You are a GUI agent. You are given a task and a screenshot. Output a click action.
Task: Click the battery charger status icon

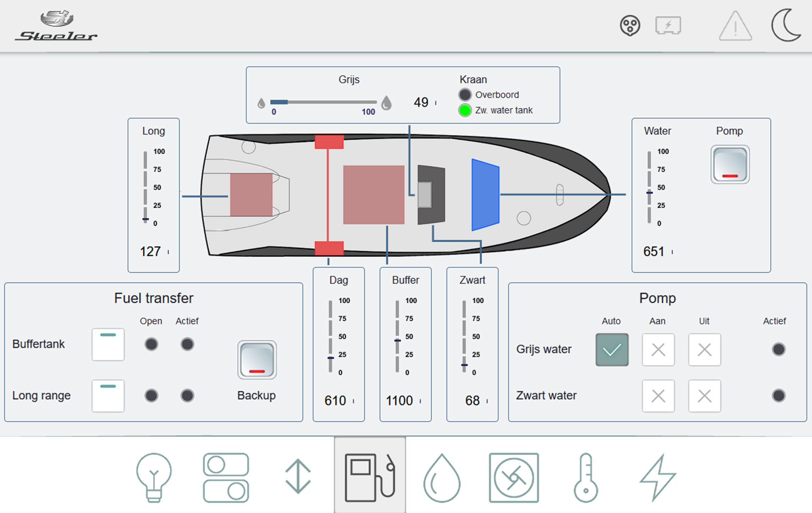coord(668,26)
